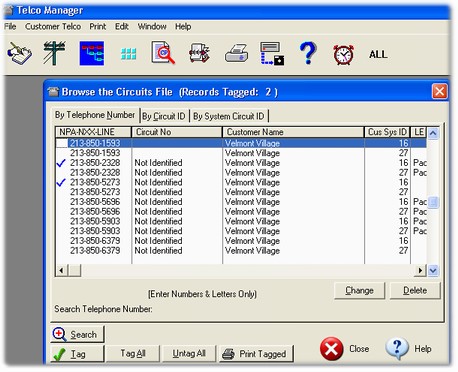Switch to By System Circuit ID tab
458x372 pixels.
tap(229, 116)
